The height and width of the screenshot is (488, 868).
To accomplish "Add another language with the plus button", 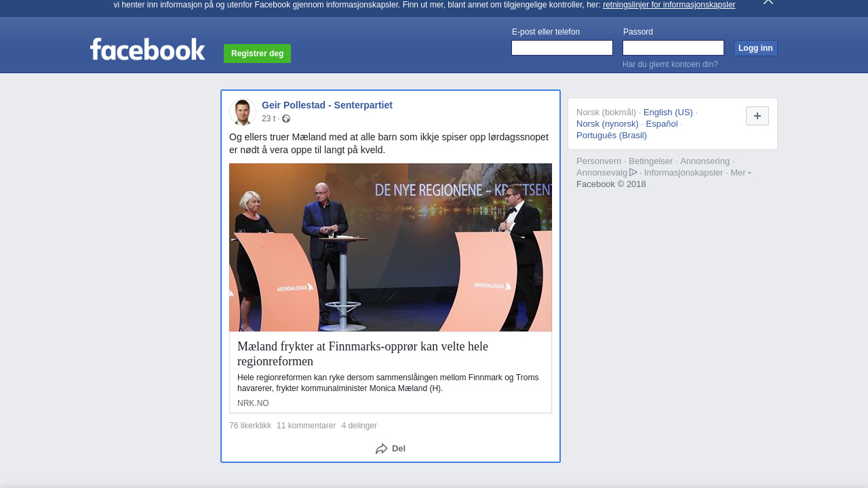I will tap(757, 116).
